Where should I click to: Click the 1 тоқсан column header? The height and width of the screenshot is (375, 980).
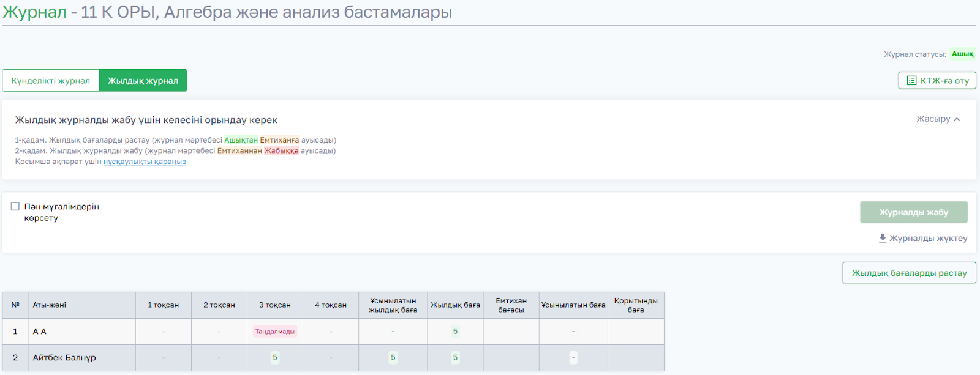coord(164,305)
